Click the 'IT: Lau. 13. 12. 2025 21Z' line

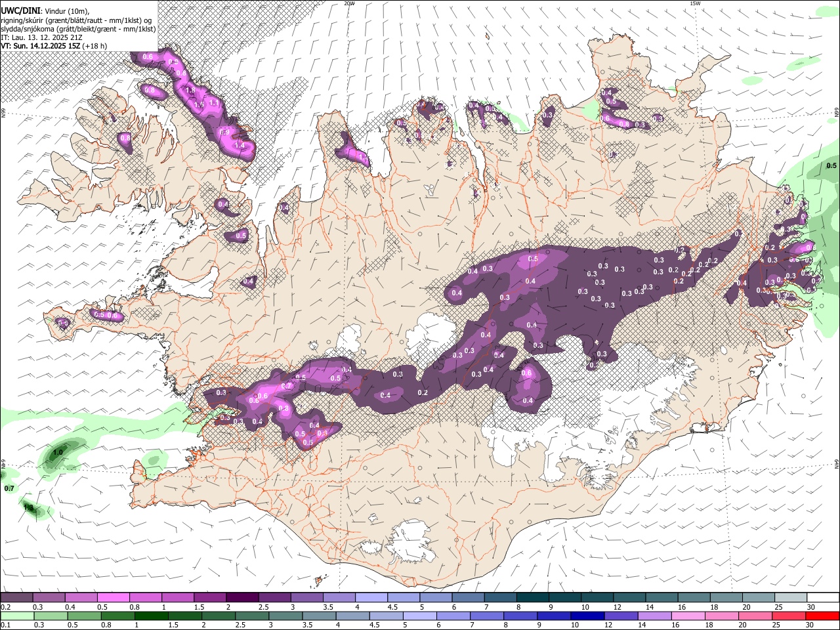click(x=41, y=37)
